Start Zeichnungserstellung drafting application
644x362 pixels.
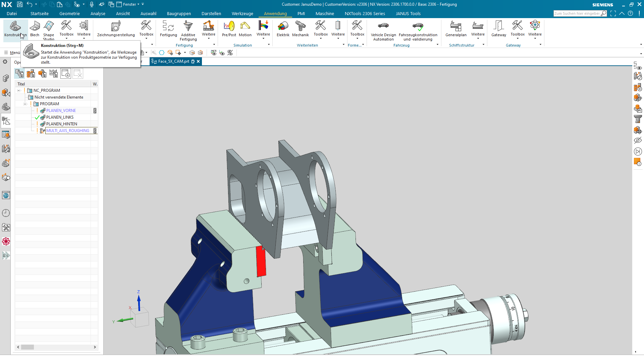tap(116, 29)
